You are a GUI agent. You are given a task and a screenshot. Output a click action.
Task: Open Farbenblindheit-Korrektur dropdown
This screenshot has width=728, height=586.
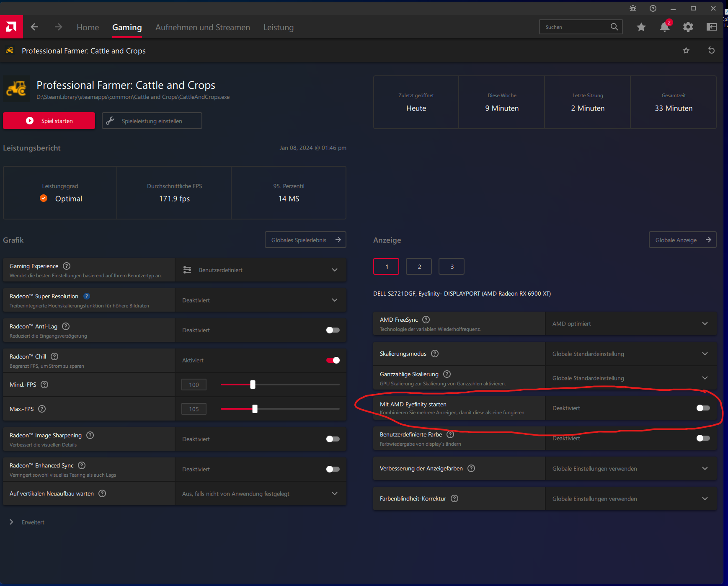point(631,499)
